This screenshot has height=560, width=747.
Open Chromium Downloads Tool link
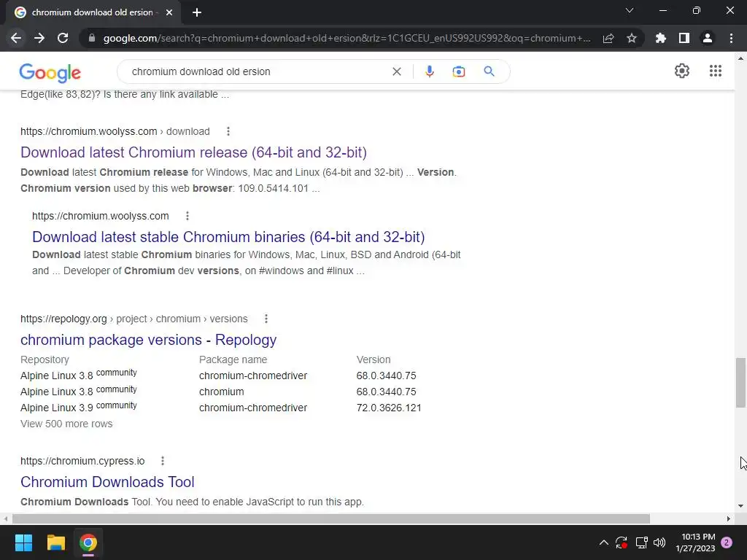pyautogui.click(x=107, y=482)
